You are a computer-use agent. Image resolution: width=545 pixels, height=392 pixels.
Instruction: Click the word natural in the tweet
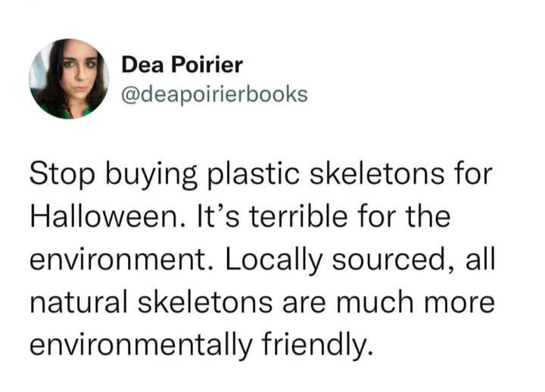pos(79,301)
